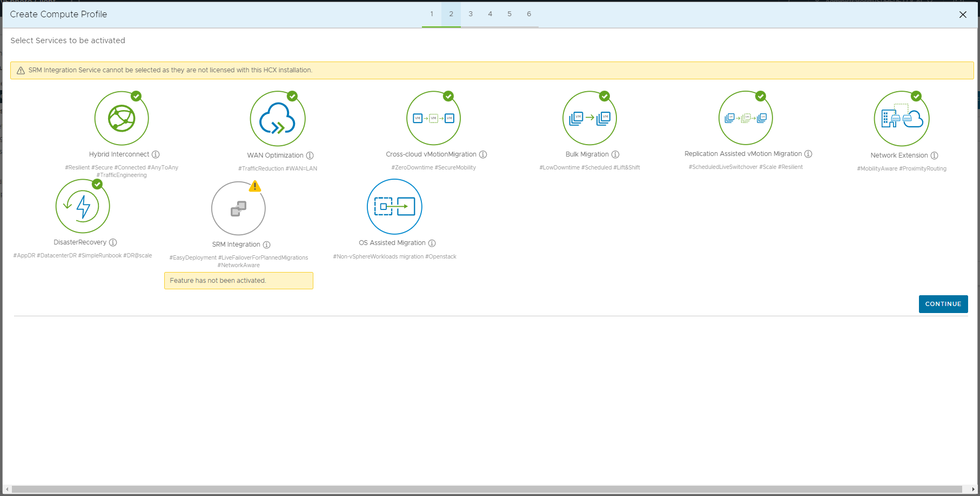The height and width of the screenshot is (496, 980).
Task: Click the #ZeroDowntime #SecureMobility tags
Action: 433,168
